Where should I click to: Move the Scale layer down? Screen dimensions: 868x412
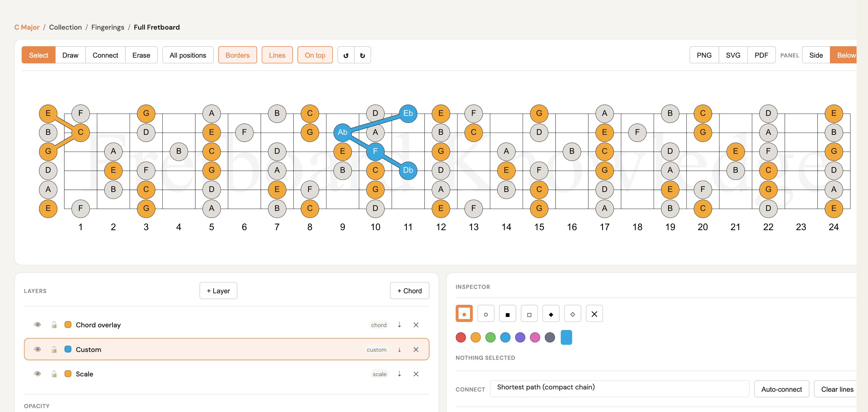coord(399,374)
